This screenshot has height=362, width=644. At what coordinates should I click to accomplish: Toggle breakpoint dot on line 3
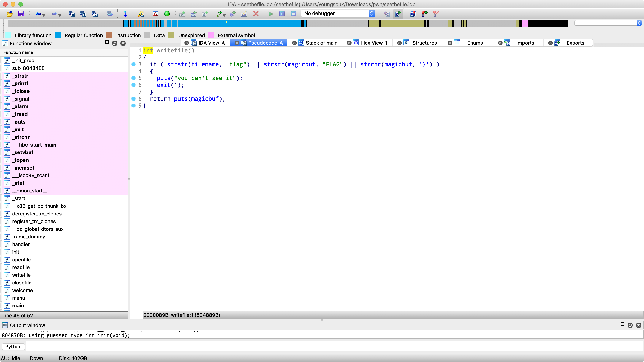coord(134,64)
